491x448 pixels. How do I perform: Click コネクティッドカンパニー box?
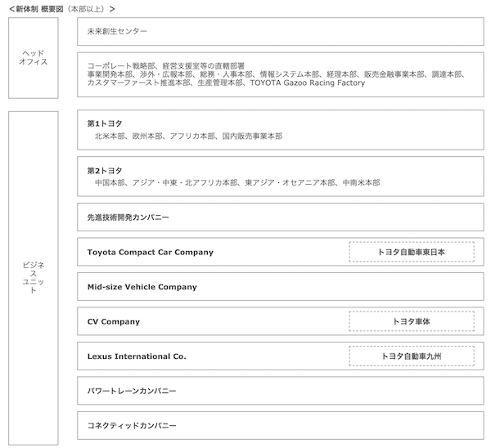(x=280, y=425)
